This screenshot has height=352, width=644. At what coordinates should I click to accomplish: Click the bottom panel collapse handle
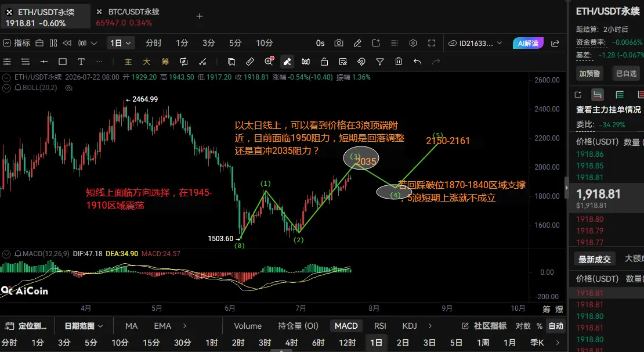(281, 350)
